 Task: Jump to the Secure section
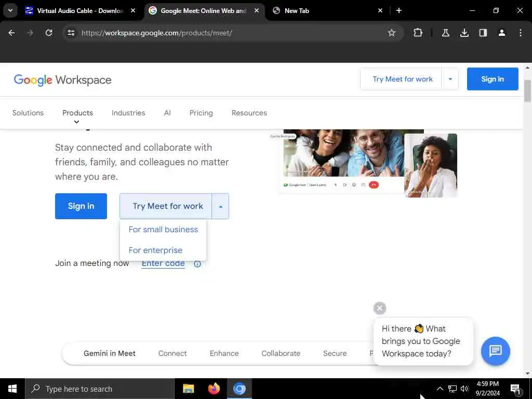(x=335, y=353)
